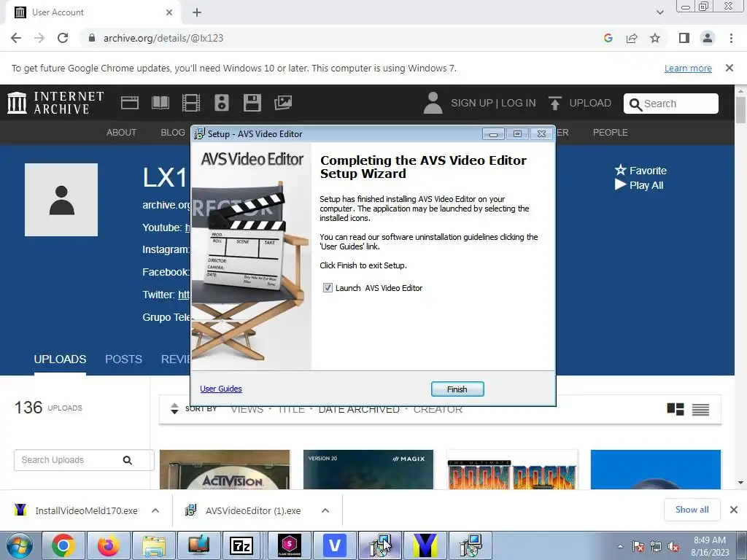Viewport: 747px width, 560px height.
Task: Click the Archive Search input field
Action: point(671,104)
